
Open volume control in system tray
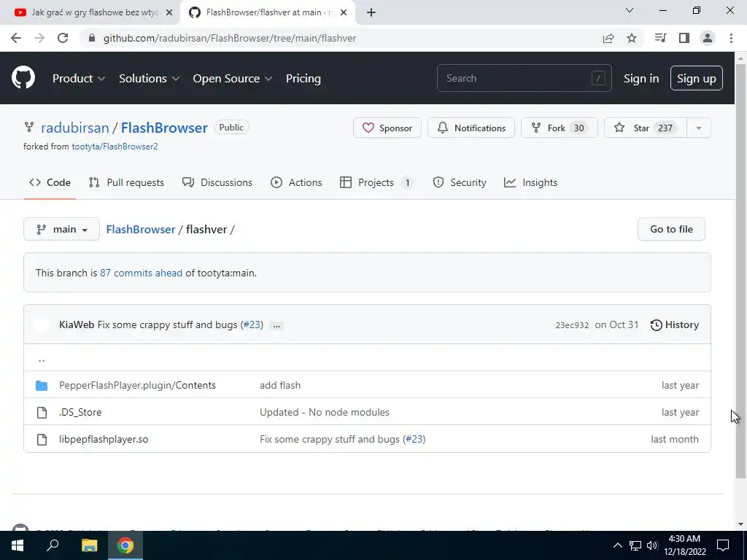(652, 545)
